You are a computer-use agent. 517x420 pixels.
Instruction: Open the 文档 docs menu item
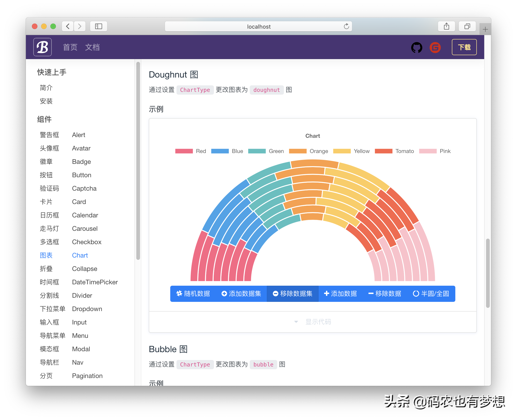click(92, 47)
